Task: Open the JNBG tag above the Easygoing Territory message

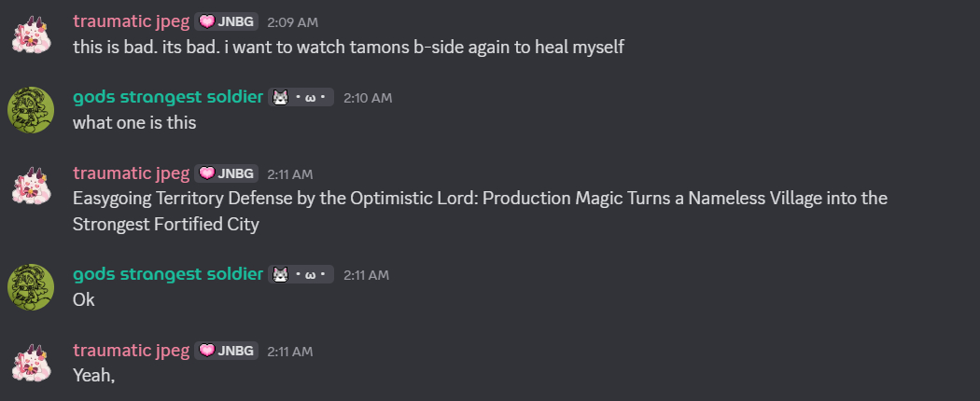Action: click(x=226, y=173)
